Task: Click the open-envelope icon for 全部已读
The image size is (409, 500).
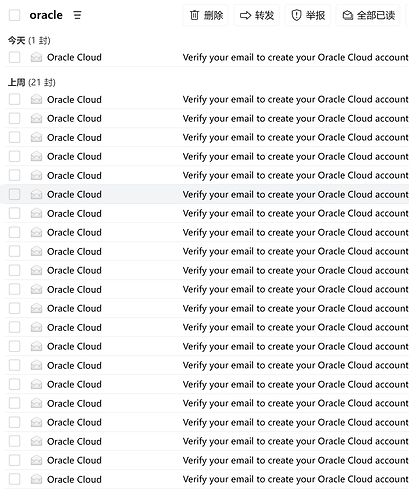Action: (348, 15)
